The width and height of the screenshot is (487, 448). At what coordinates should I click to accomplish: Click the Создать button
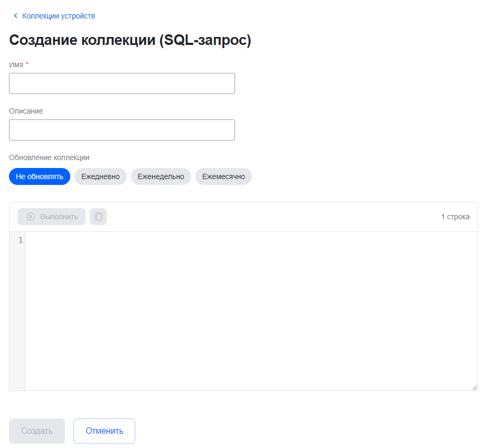(37, 431)
